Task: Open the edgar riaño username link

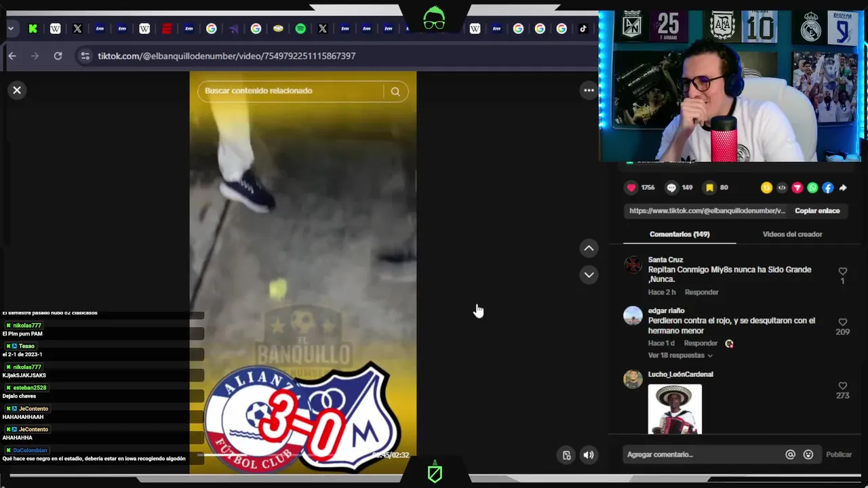Action: tap(667, 310)
